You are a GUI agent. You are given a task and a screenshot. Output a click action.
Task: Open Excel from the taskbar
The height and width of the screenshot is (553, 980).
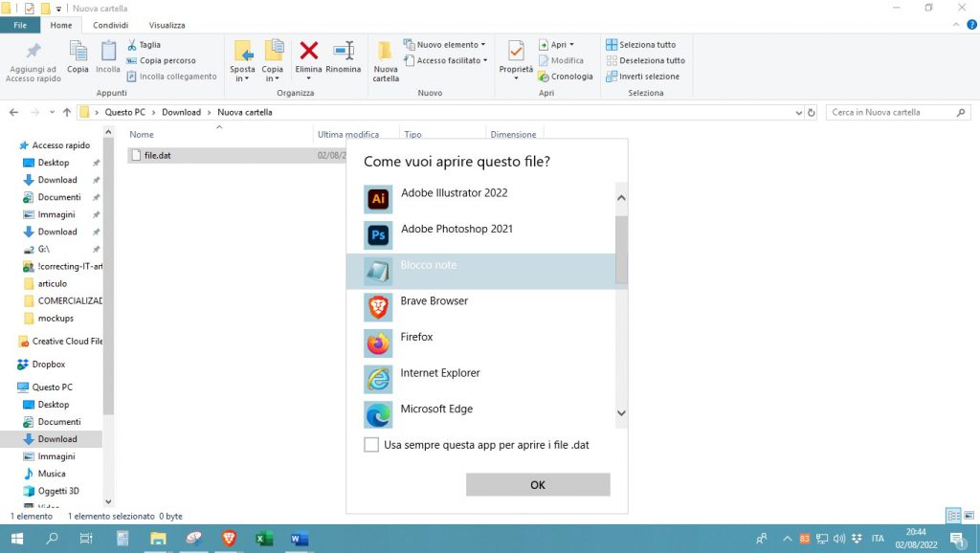[x=263, y=539]
